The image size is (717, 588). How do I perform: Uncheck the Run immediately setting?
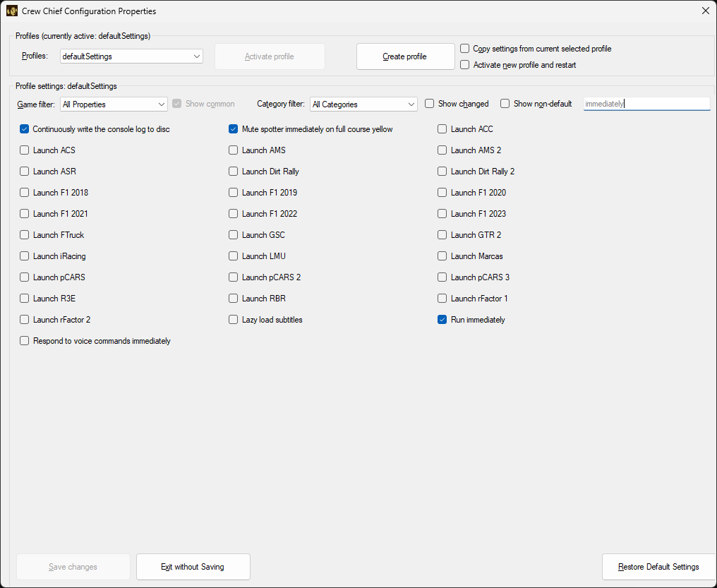coord(442,320)
